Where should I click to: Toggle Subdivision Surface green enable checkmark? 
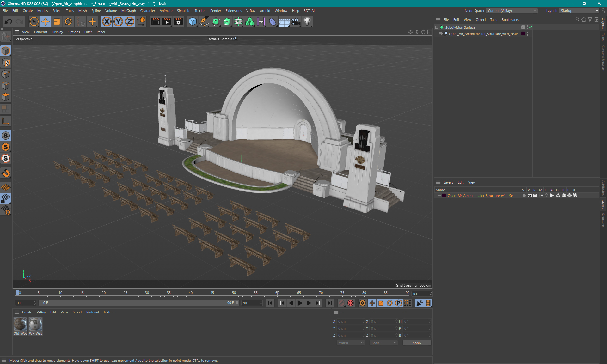pos(531,27)
